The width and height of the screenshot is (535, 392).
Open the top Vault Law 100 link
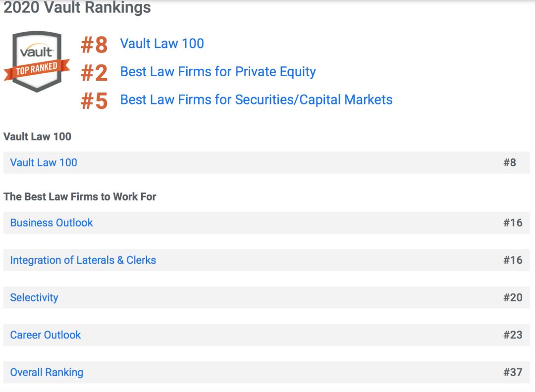coord(162,44)
